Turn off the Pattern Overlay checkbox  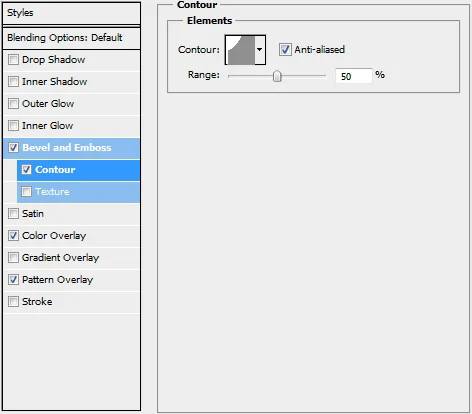[13, 280]
